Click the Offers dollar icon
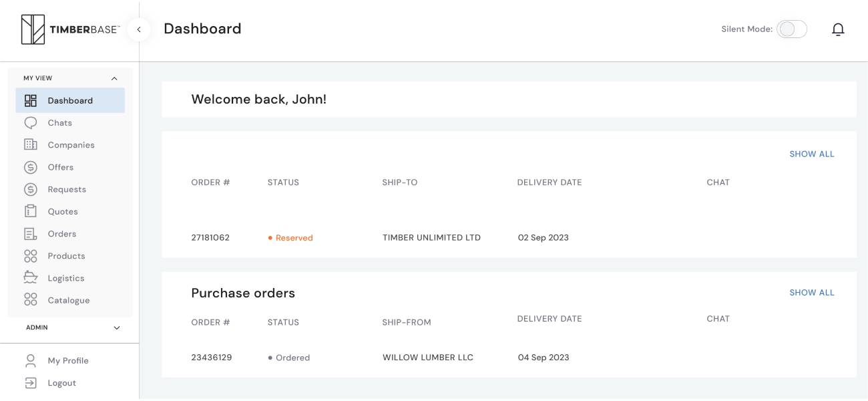This screenshot has width=868, height=401. click(31, 167)
